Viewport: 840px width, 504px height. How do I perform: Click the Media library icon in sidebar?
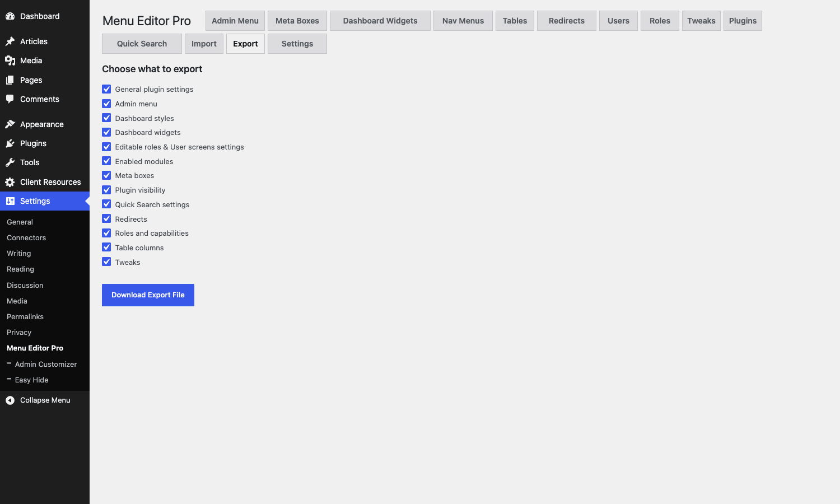coord(10,60)
